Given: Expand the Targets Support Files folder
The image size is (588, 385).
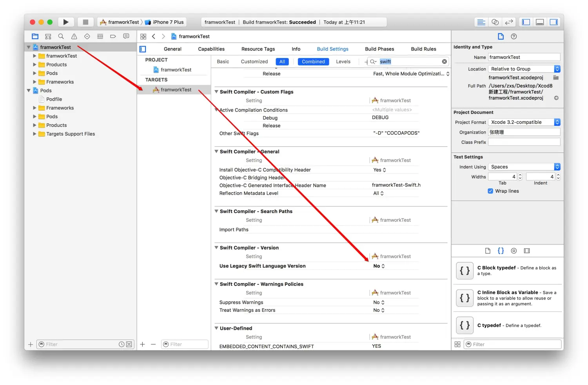Looking at the screenshot, I should [34, 134].
